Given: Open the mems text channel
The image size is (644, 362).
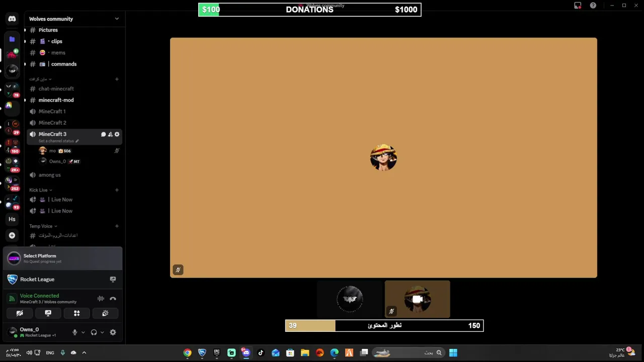Looking at the screenshot, I should (x=74, y=53).
